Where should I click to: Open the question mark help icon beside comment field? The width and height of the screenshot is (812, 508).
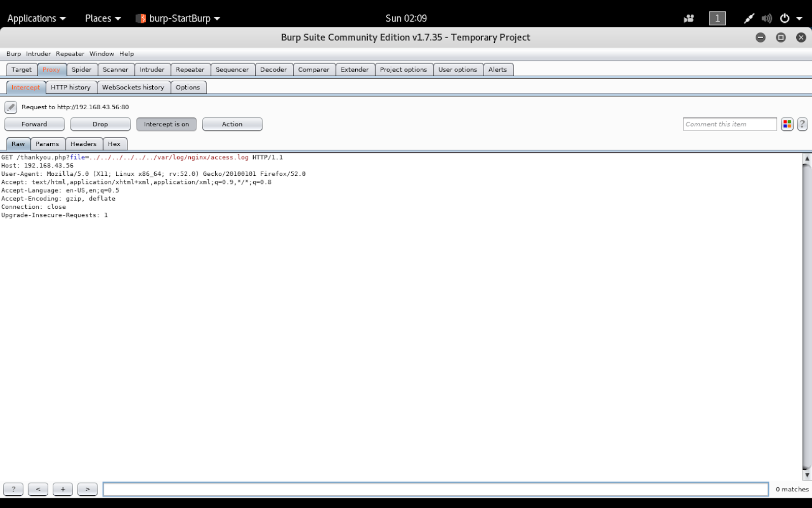point(802,124)
